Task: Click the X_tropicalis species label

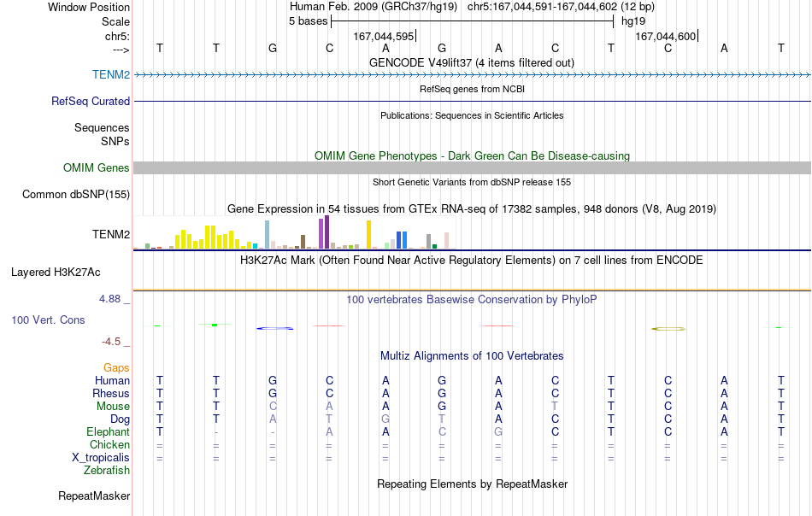Action: point(101,458)
